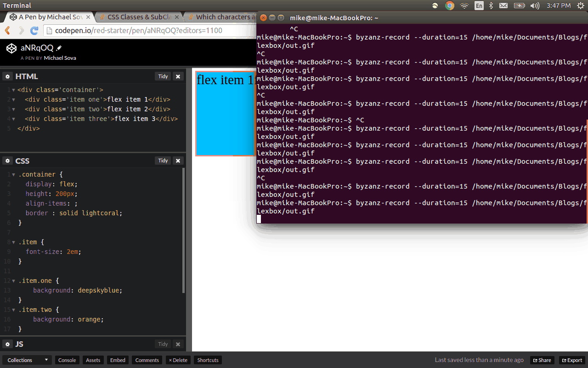Screen dimensions: 588x368
Task: Click the clock showing 3:47 PM
Action: click(x=559, y=6)
